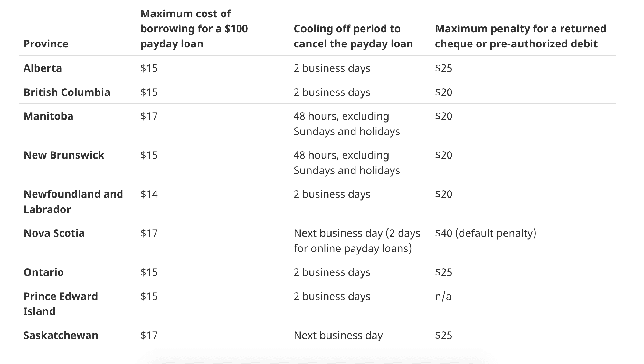644x364 pixels.
Task: Click Saskatchewan's Next business day cell
Action: 338,335
